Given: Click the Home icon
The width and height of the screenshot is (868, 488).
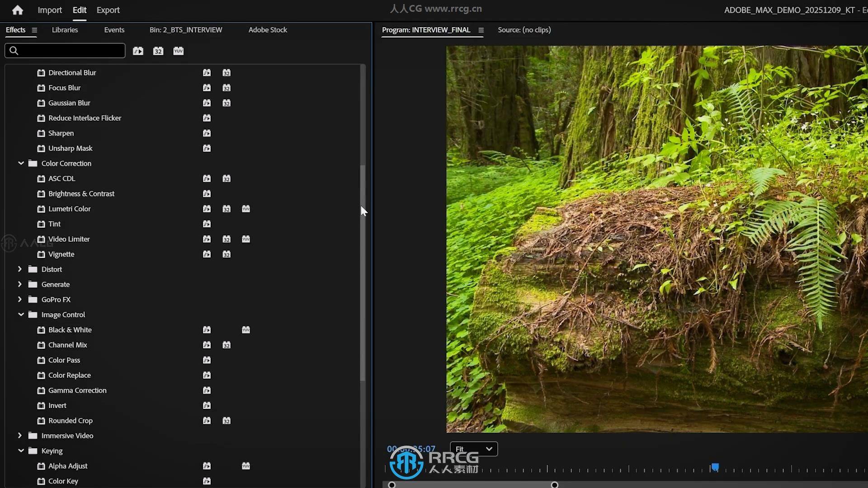Looking at the screenshot, I should tap(17, 10).
